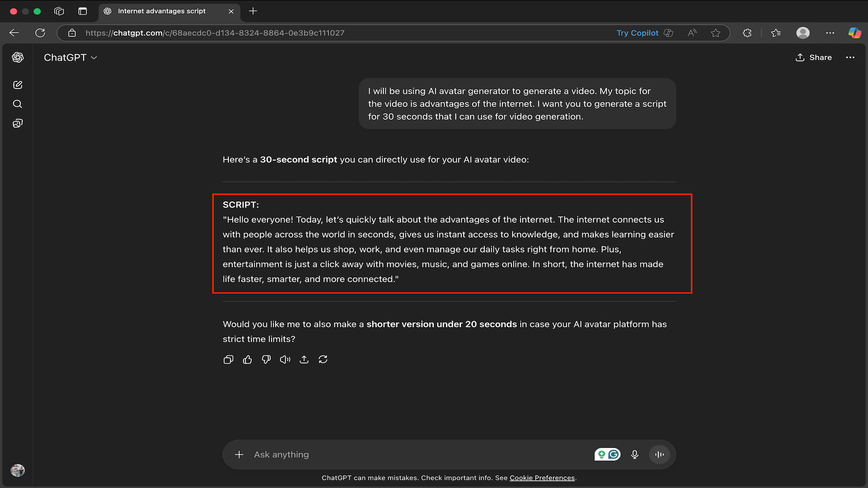Open the Cookie Preferences link

tap(542, 478)
